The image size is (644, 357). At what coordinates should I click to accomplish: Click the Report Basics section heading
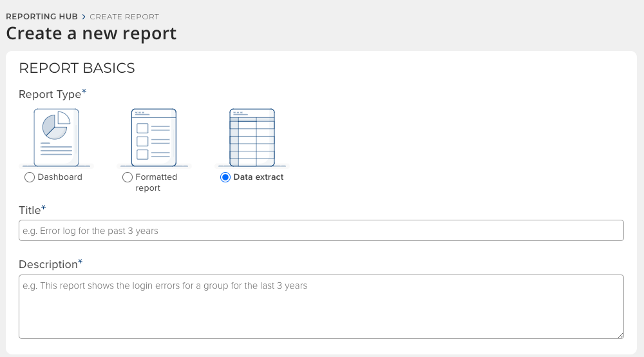click(x=77, y=68)
